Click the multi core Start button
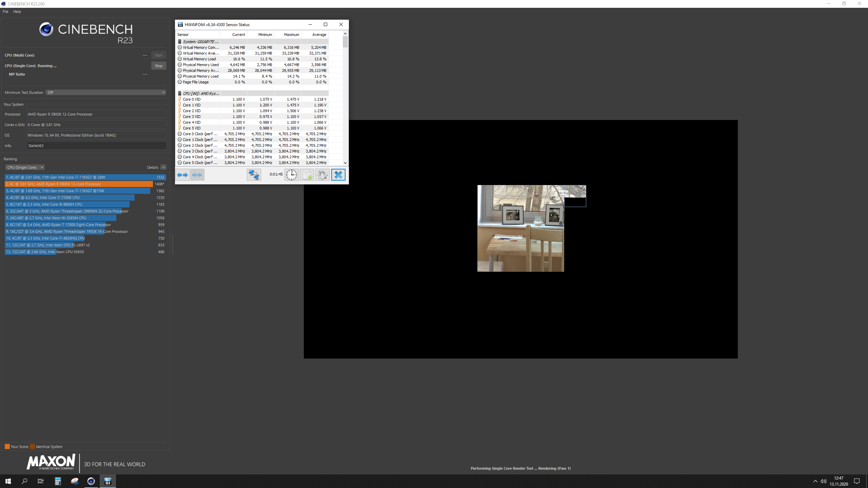868x488 pixels. [159, 55]
